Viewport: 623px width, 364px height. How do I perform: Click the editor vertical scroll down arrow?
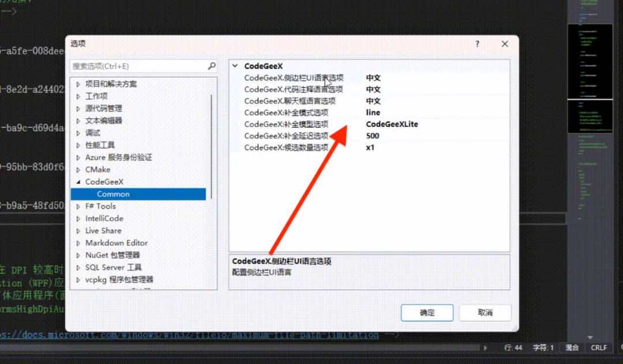click(x=590, y=337)
